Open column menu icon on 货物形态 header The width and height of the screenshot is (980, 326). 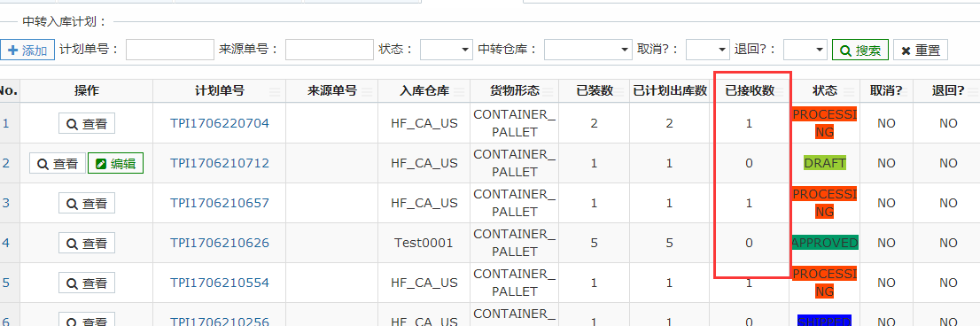(x=548, y=92)
